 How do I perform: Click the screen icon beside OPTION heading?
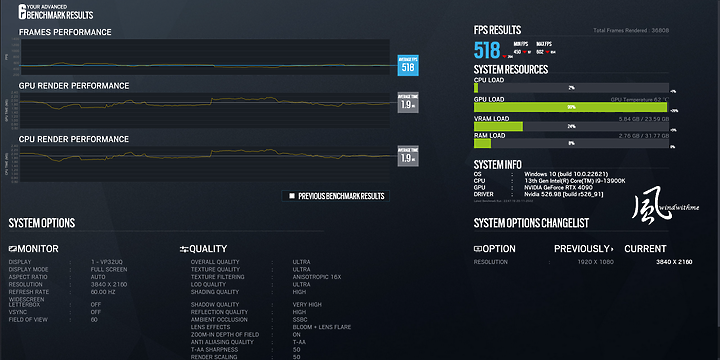click(x=478, y=249)
